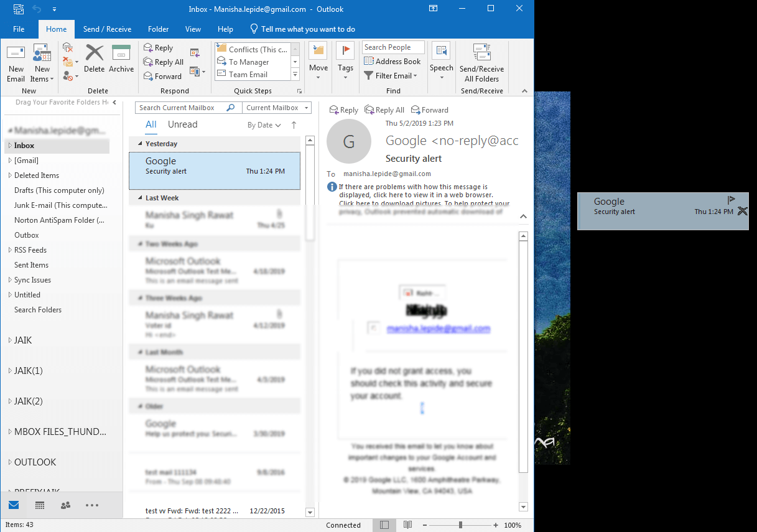Open the Help ribbon tab

[225, 29]
